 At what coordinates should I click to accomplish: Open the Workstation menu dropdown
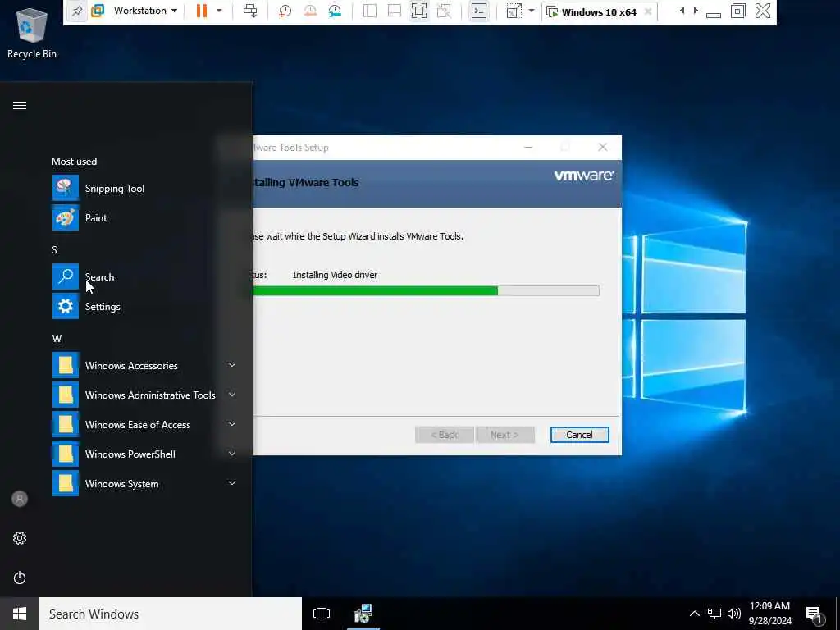tap(145, 11)
